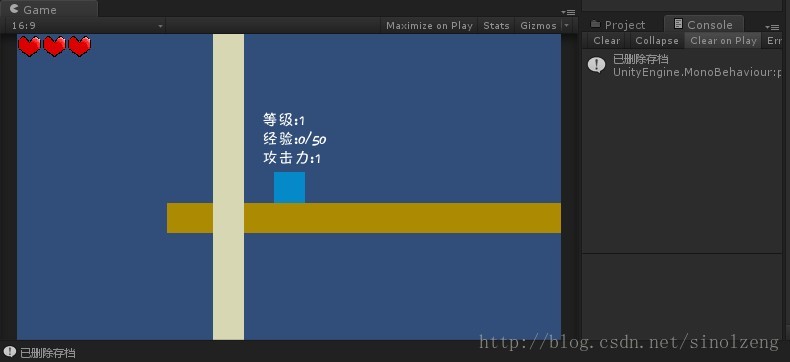Image resolution: width=790 pixels, height=362 pixels.
Task: Toggle Clear on Play in Console
Action: pyautogui.click(x=723, y=41)
